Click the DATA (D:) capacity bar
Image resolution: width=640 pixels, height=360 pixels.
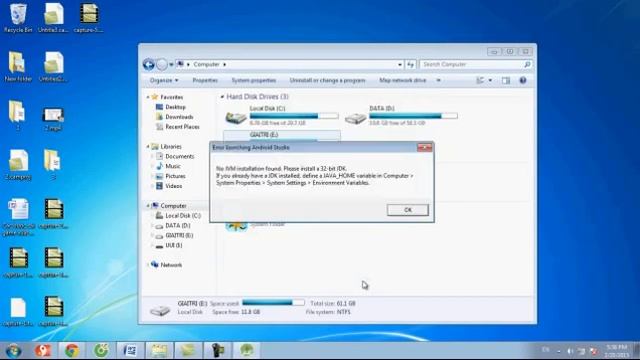(x=413, y=116)
